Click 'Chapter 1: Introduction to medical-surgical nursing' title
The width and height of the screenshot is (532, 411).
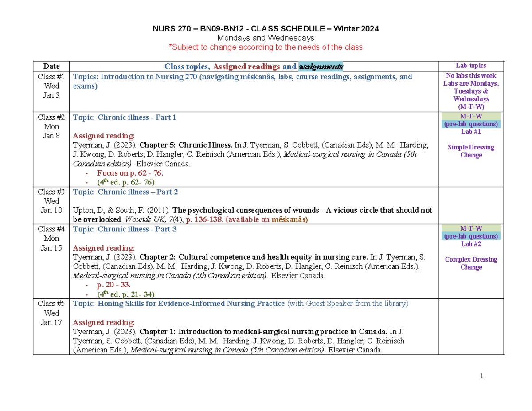(x=264, y=332)
